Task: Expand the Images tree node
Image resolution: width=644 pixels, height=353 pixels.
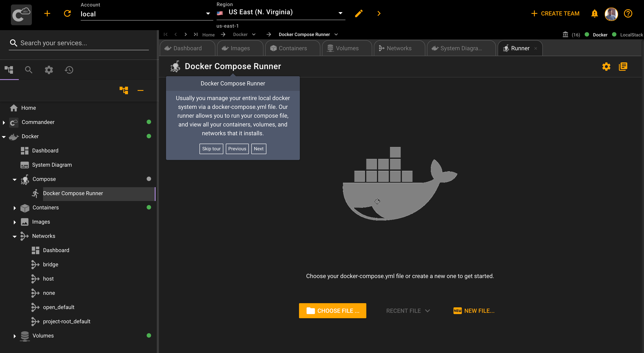Action: click(x=14, y=222)
